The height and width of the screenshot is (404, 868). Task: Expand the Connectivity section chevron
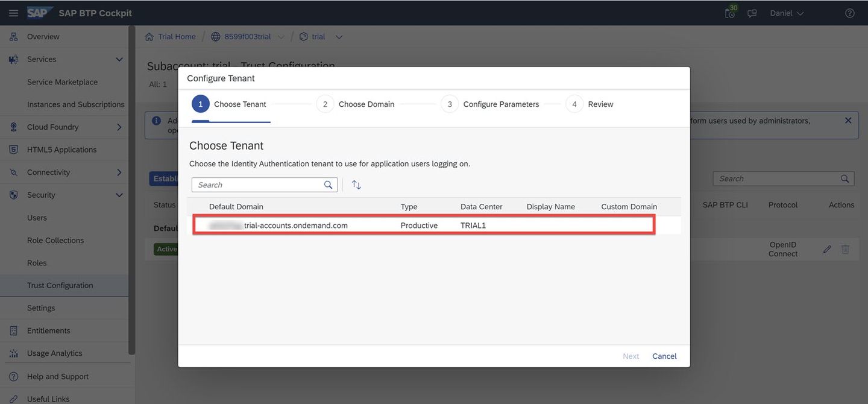point(119,172)
